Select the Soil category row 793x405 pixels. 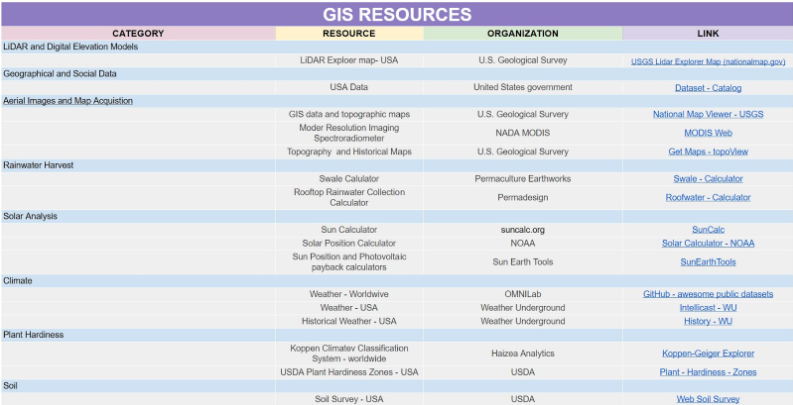(397, 386)
